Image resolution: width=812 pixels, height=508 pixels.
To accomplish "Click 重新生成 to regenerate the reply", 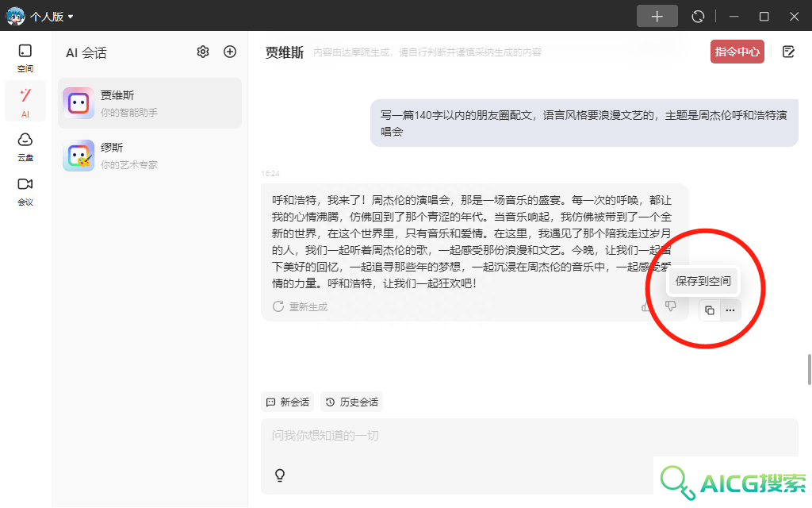I will coord(301,307).
